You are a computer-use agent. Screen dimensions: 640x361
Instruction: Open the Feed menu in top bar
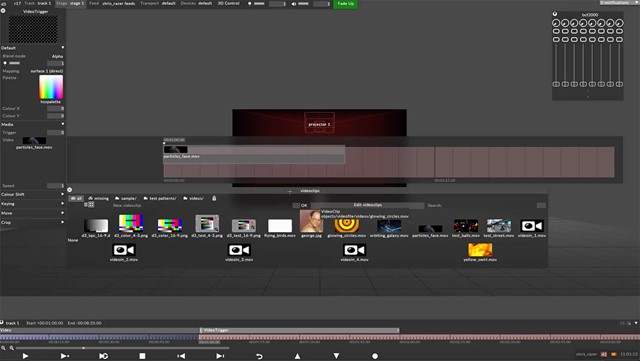click(112, 3)
